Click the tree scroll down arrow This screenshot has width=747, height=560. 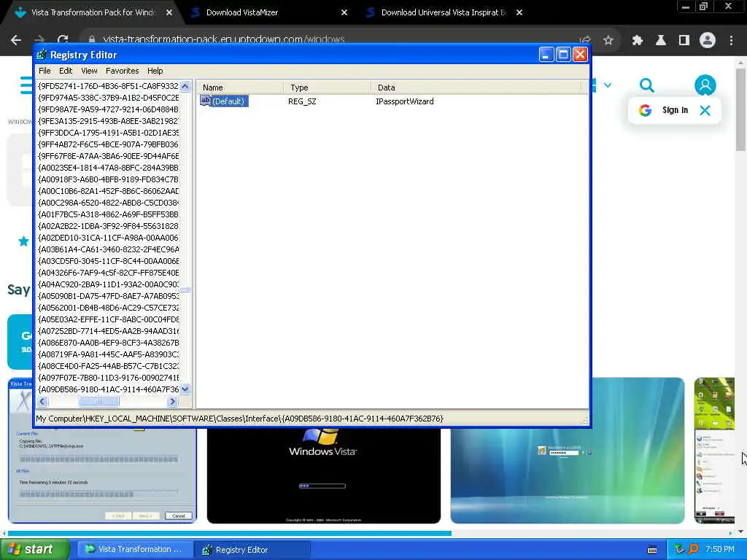185,389
